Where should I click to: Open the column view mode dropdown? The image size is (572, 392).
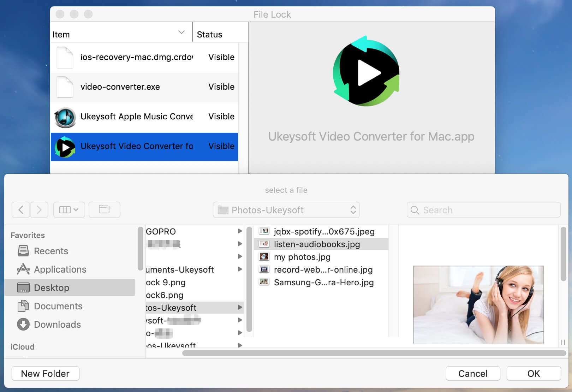click(x=69, y=210)
